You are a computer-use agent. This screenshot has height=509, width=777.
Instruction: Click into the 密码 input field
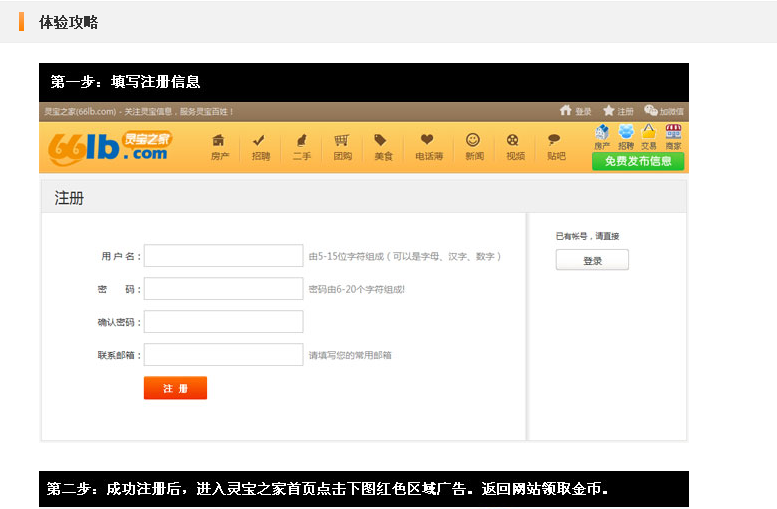pos(223,289)
